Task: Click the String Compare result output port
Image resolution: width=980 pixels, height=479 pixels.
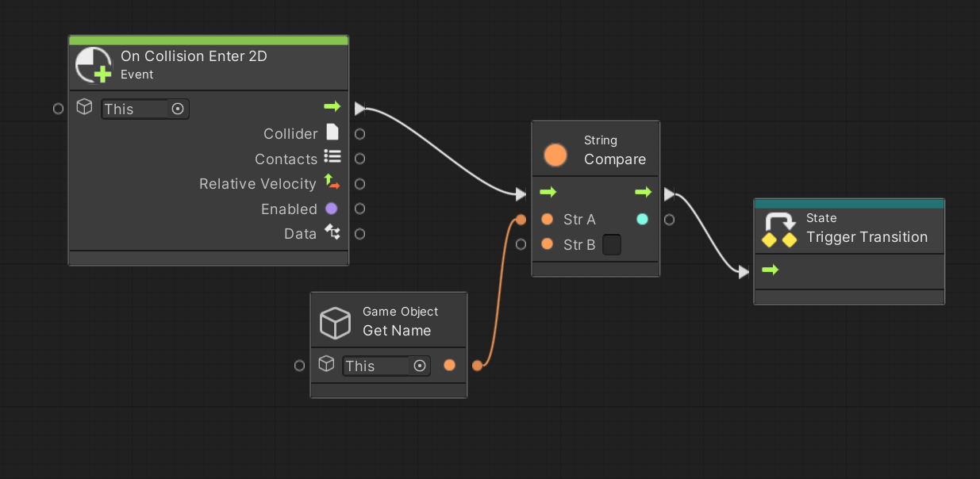Action: (670, 220)
